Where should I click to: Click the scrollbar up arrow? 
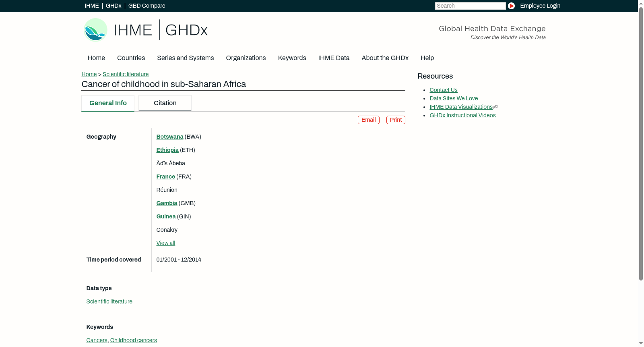pos(641,3)
